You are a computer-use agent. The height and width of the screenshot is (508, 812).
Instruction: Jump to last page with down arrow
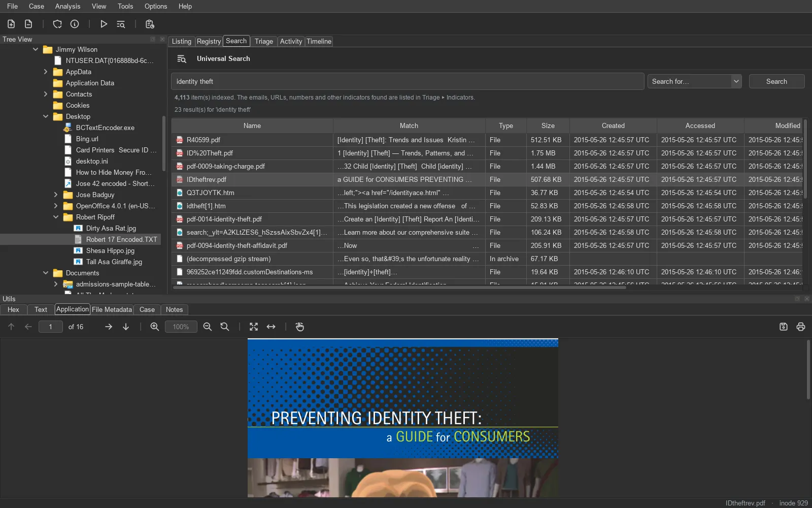coord(126,327)
